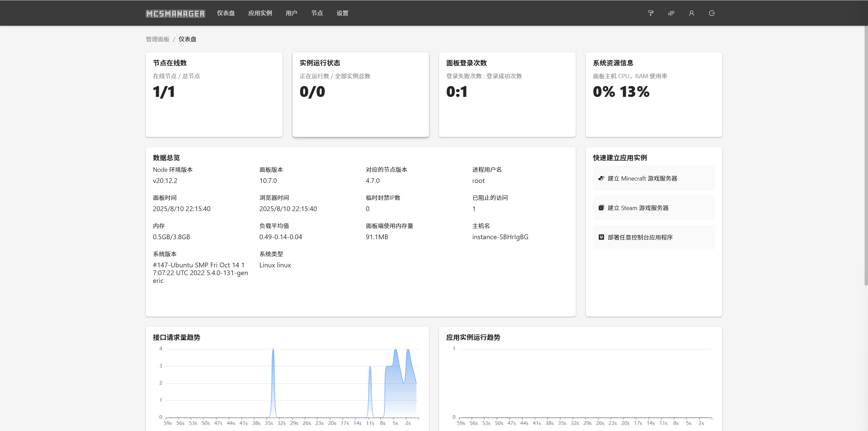This screenshot has width=868, height=431.
Task: Click the load average value 0.49-0.14-0.04
Action: pyautogui.click(x=281, y=237)
